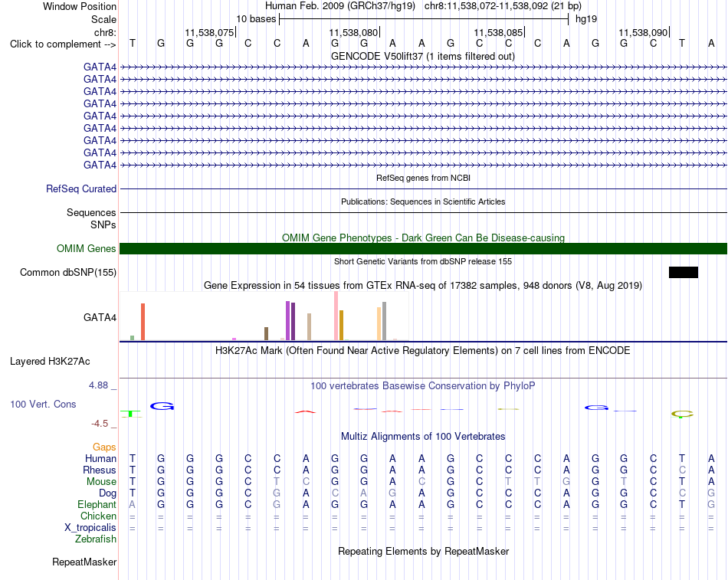The width and height of the screenshot is (728, 580).
Task: Click the 'OMIM Genes' track label
Action: [x=87, y=248]
